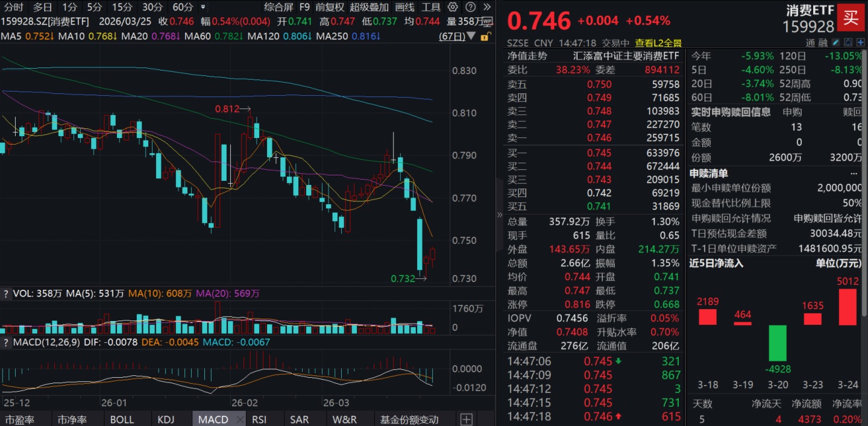Switch to KDJ indicator tab
This screenshot has height=426, width=868.
tap(166, 419)
